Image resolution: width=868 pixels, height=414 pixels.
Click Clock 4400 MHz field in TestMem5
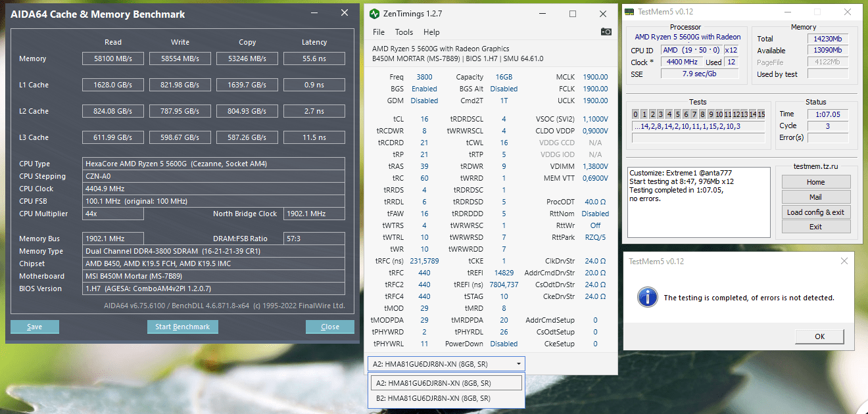pos(682,62)
